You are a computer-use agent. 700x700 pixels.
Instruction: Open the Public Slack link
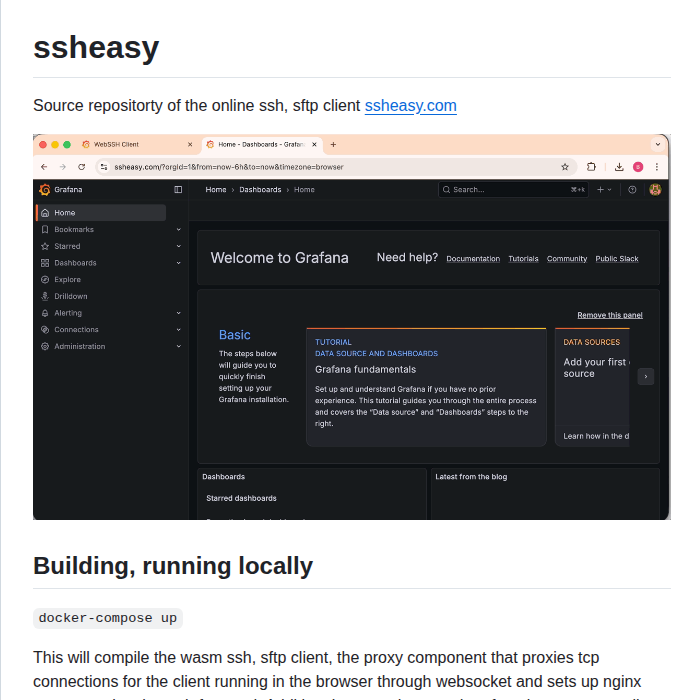[x=617, y=259]
